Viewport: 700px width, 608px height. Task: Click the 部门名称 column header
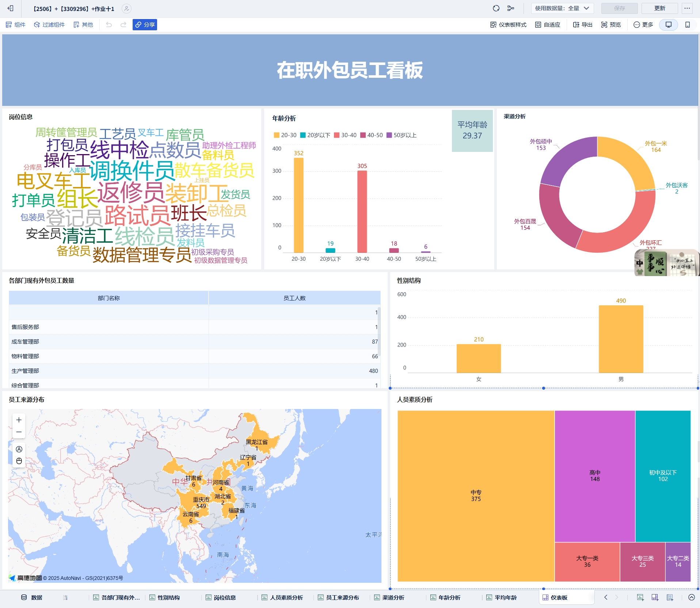pos(109,298)
